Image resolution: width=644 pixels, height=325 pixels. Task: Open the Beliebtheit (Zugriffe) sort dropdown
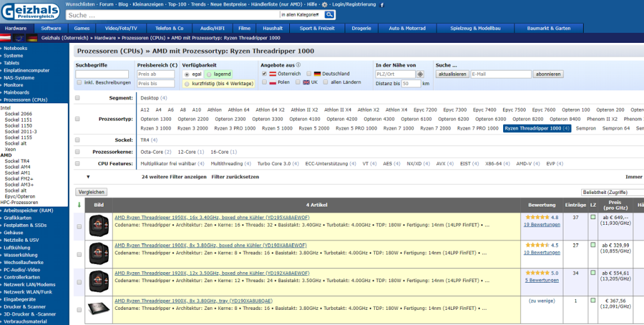613,193
